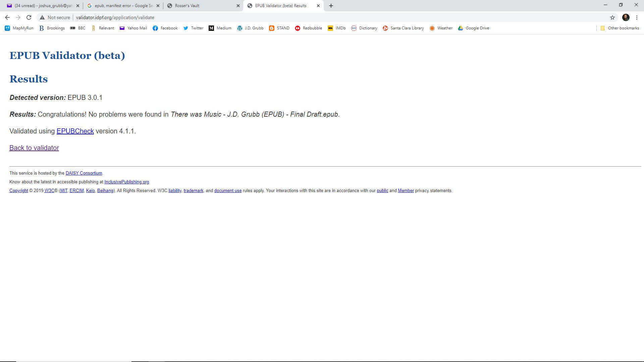This screenshot has width=644, height=362.
Task: Click the Not secure site warning
Action: (x=55, y=17)
